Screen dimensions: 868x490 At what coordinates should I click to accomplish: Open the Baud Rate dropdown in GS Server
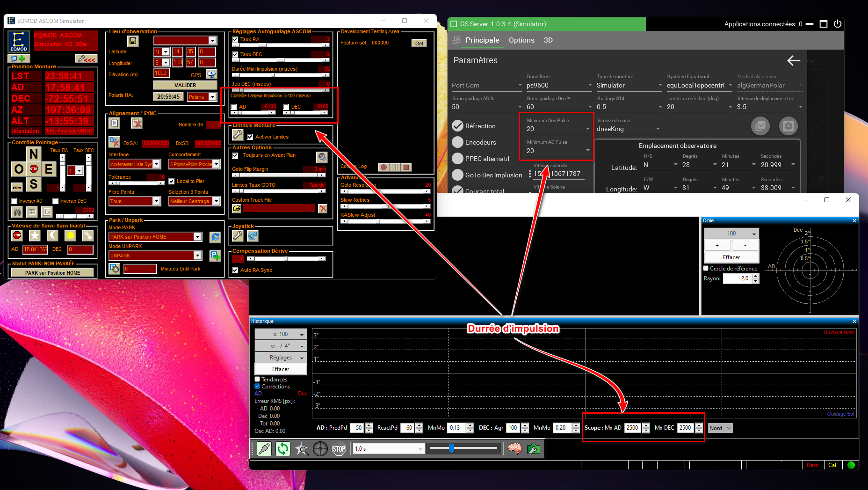pos(559,85)
